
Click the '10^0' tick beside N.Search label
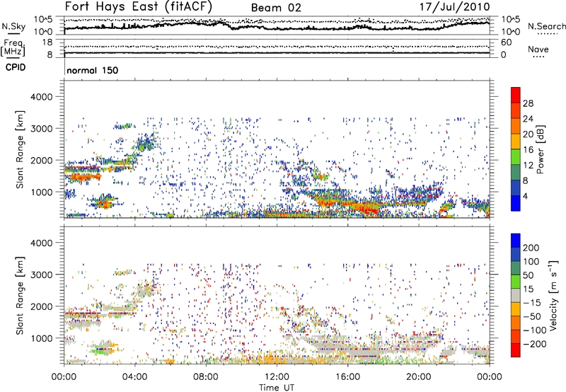(510, 32)
